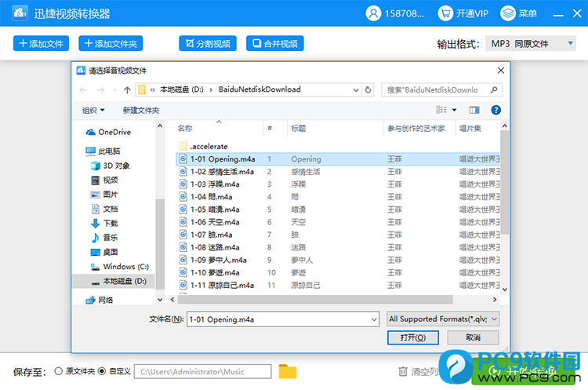588x390 pixels.
Task: Click the save path C:\Users\Administrator\Music field
Action: tap(202, 372)
